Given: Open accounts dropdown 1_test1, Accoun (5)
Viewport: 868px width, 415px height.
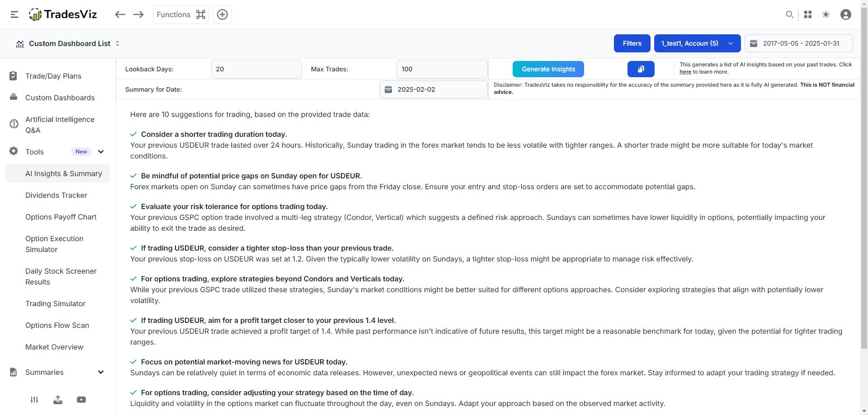Looking at the screenshot, I should (x=697, y=43).
